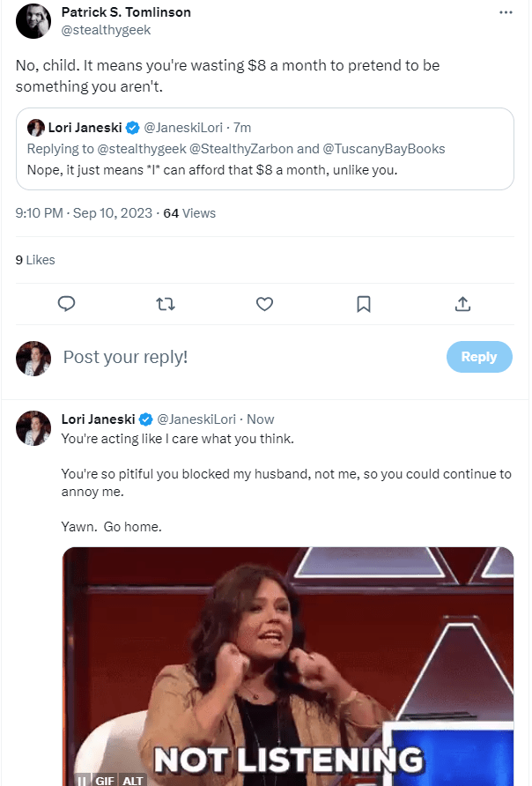Like the tweet with heart icon
532x786 pixels.
264,304
